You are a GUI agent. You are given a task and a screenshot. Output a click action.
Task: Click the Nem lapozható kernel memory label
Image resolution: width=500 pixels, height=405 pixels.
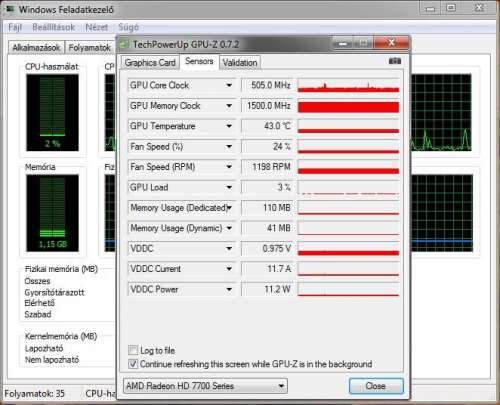point(52,360)
